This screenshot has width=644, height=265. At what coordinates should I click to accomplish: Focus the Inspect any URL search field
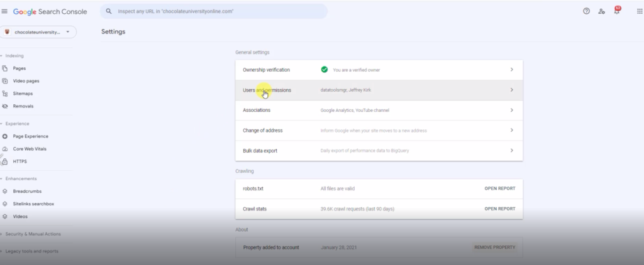tap(214, 11)
